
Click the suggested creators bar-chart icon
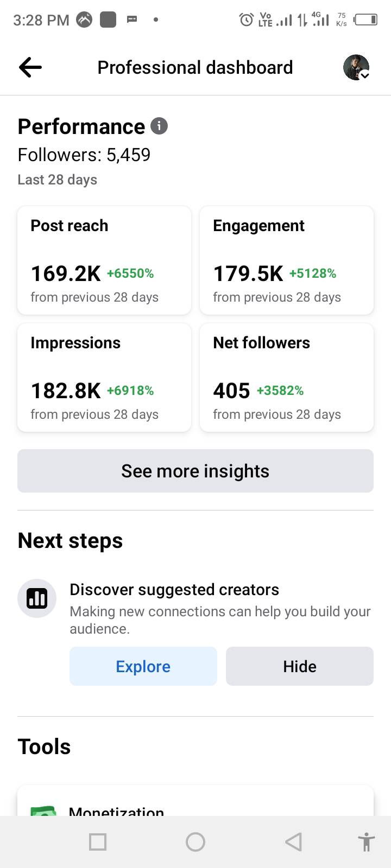coord(37,598)
